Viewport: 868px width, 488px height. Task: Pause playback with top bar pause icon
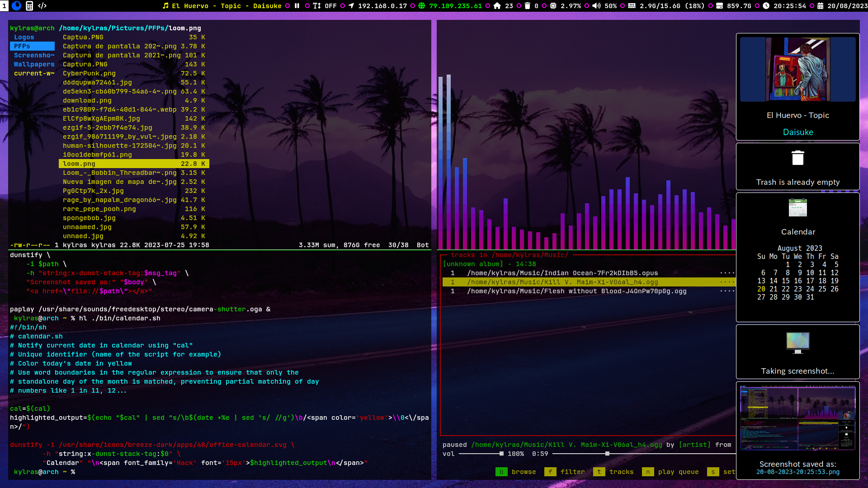(x=297, y=6)
